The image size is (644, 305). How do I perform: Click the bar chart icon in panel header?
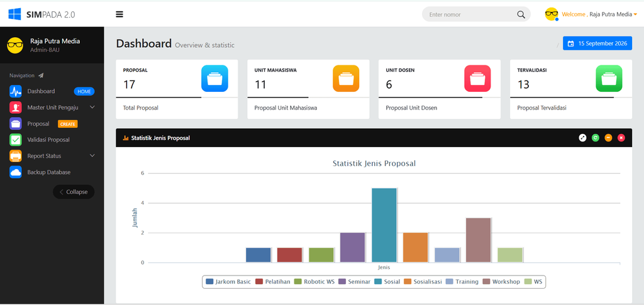[x=126, y=138]
